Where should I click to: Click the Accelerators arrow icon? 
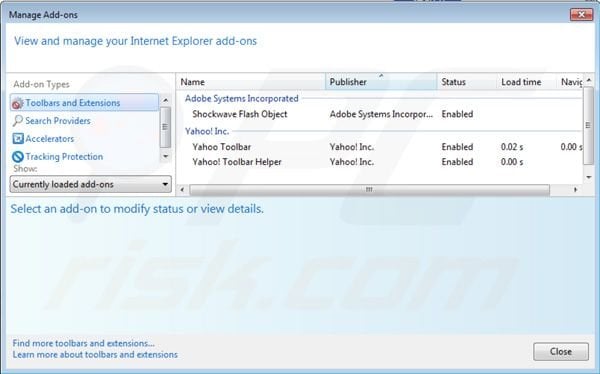[18, 139]
